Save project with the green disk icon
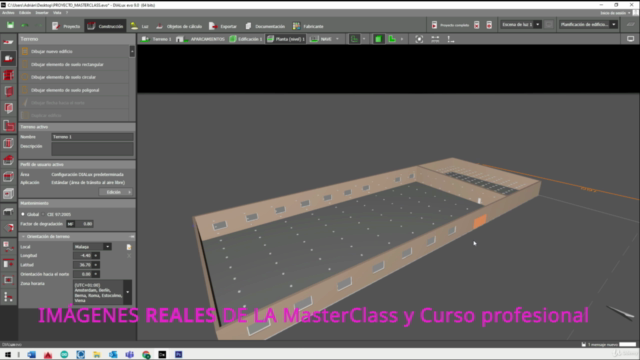 click(x=10, y=25)
